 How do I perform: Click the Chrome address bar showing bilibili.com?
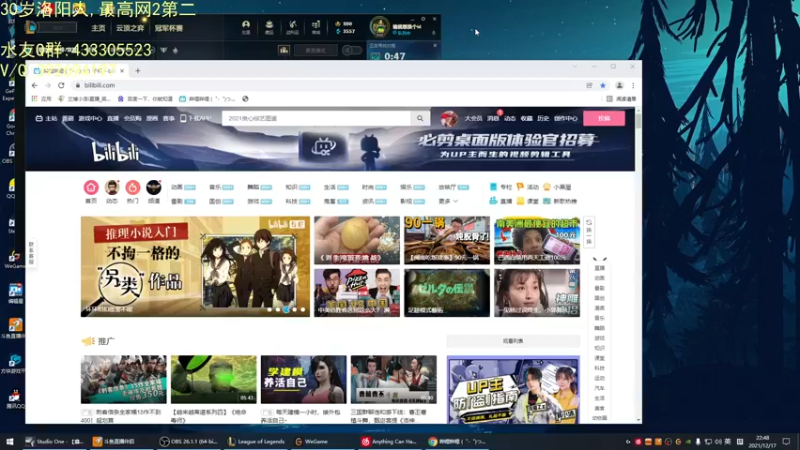(327, 85)
